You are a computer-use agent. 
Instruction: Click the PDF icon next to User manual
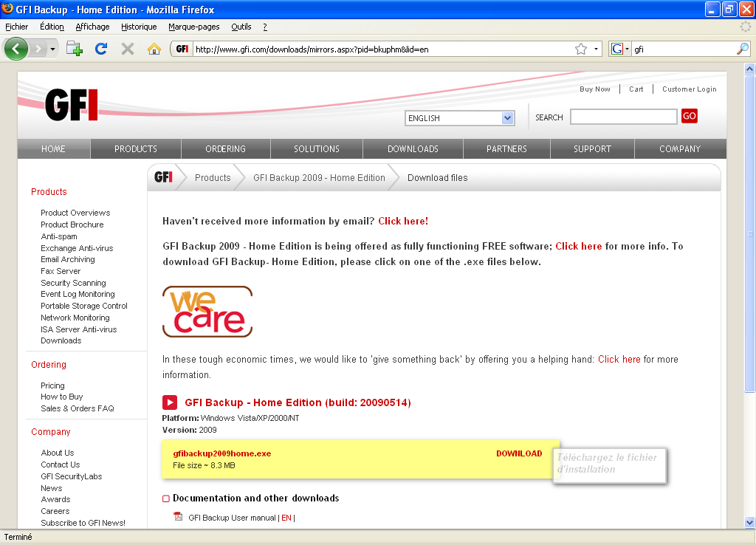pyautogui.click(x=178, y=517)
